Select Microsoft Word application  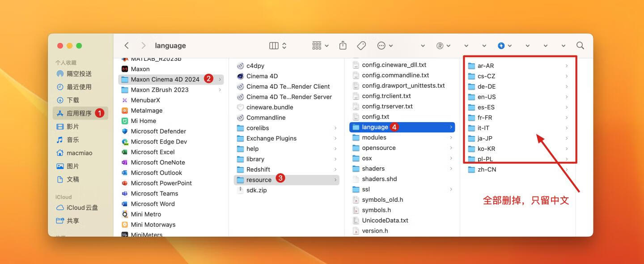pos(171,204)
